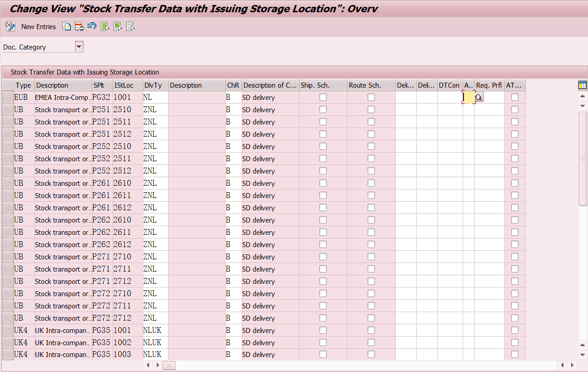Select row selector for P251 2510

click(8, 109)
